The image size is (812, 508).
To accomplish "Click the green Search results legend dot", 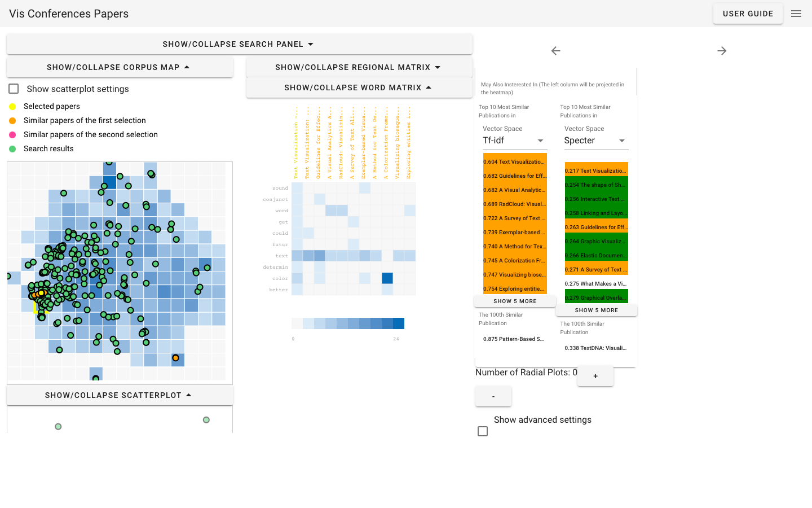I will [12, 149].
